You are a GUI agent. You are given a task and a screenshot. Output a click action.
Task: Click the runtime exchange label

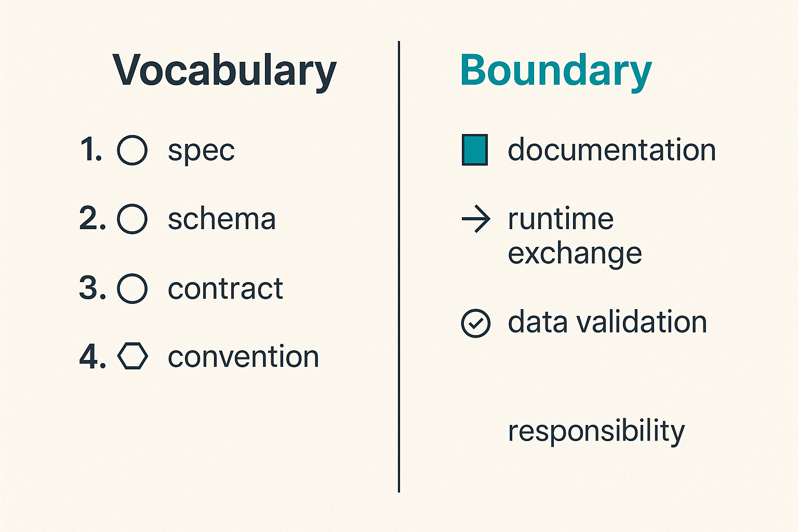[575, 236]
